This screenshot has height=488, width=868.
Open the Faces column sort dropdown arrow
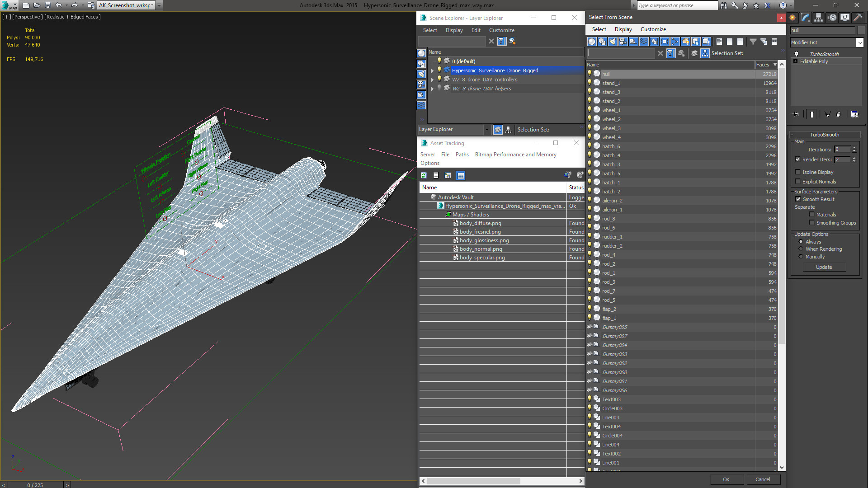pos(775,65)
